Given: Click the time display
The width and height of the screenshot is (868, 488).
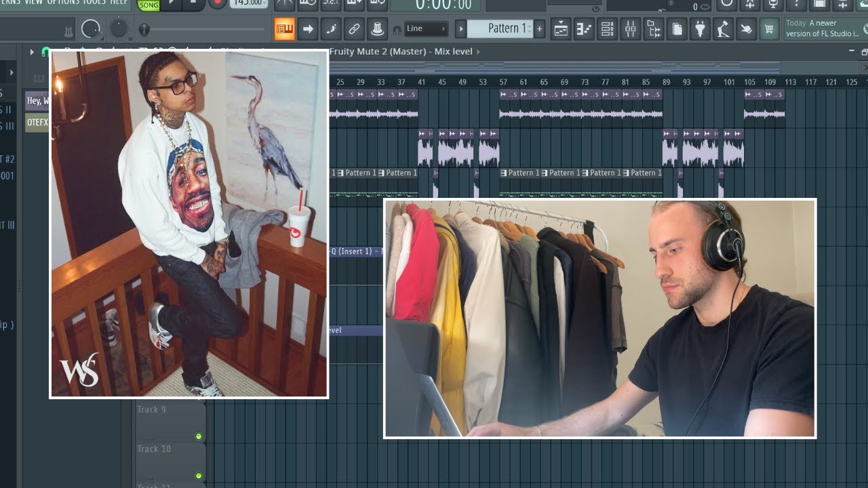Looking at the screenshot, I should (443, 5).
